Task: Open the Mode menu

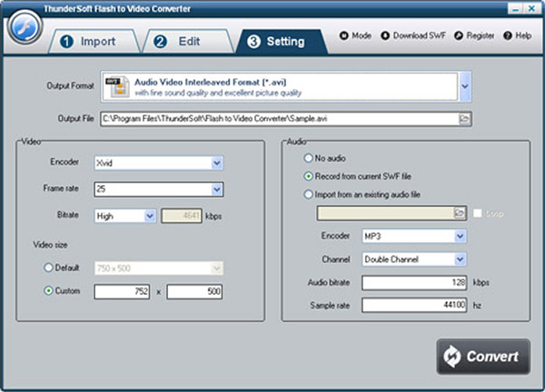Action: click(x=355, y=35)
